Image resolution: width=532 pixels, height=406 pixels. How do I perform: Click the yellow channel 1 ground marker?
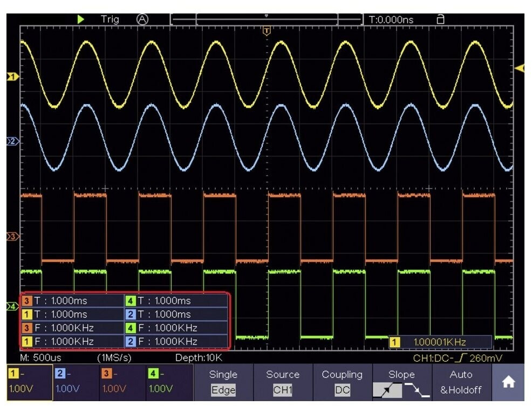(12, 77)
